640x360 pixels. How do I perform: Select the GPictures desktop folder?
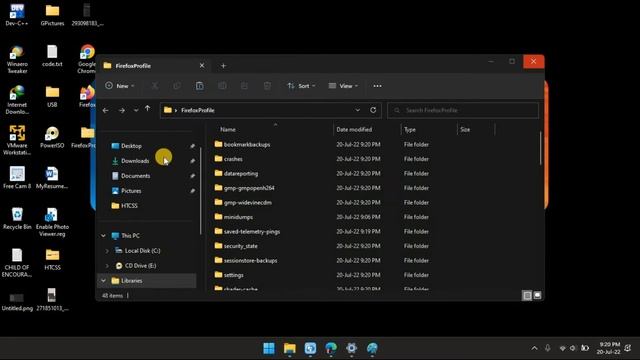(x=52, y=15)
